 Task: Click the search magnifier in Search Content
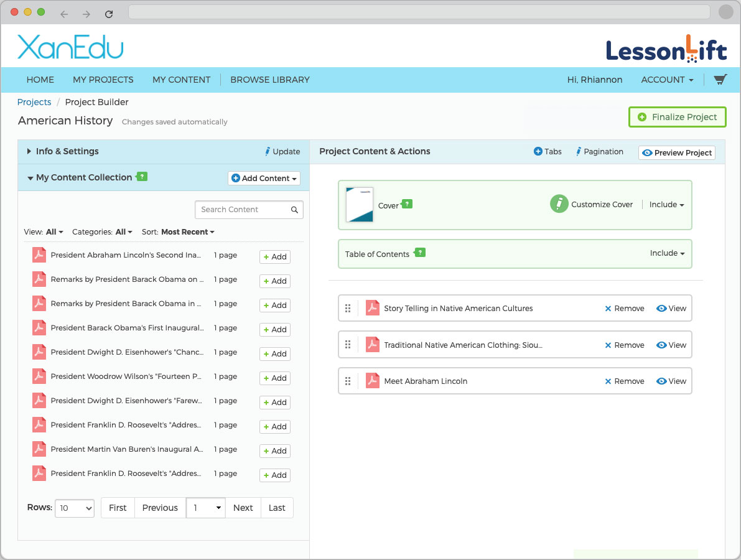(x=294, y=210)
